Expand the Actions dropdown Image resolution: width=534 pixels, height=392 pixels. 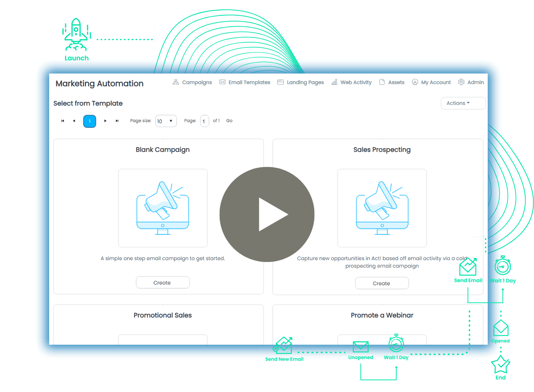click(463, 103)
